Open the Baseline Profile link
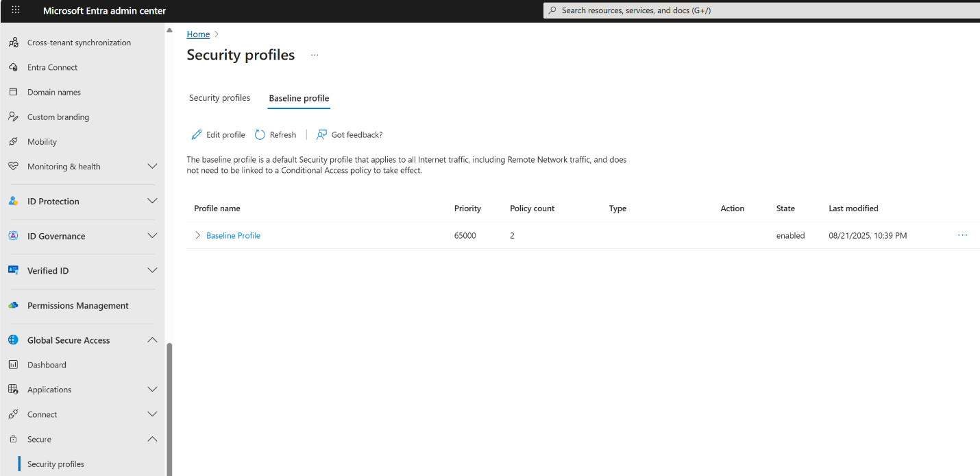 click(233, 235)
